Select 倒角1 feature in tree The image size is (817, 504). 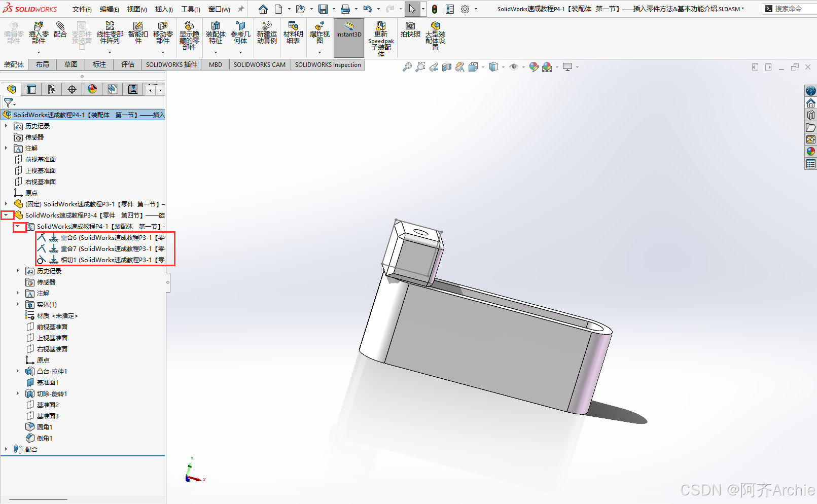pyautogui.click(x=39, y=438)
